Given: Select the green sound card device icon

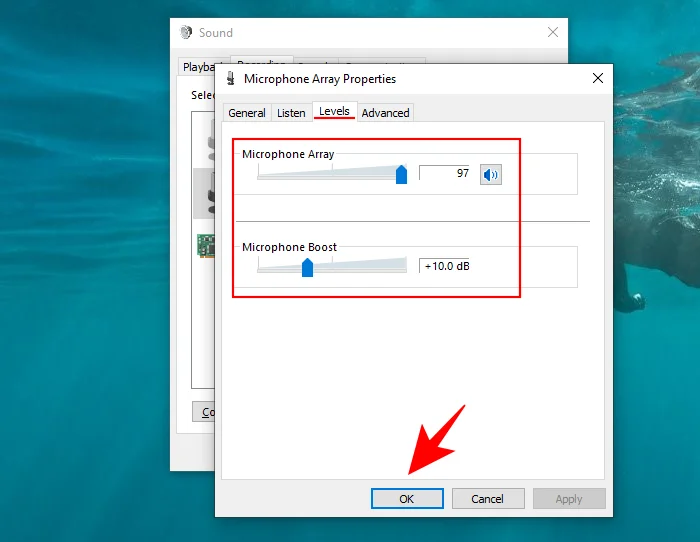Looking at the screenshot, I should point(205,245).
